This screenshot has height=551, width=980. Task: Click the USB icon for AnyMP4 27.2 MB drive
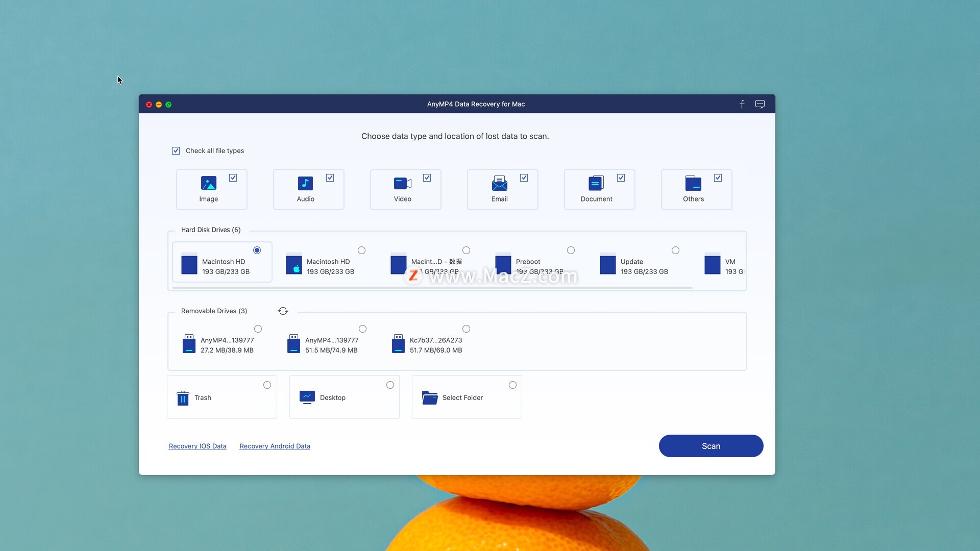(189, 344)
